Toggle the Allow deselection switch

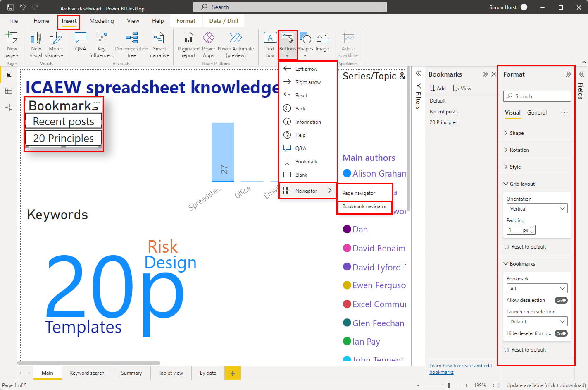coord(561,300)
